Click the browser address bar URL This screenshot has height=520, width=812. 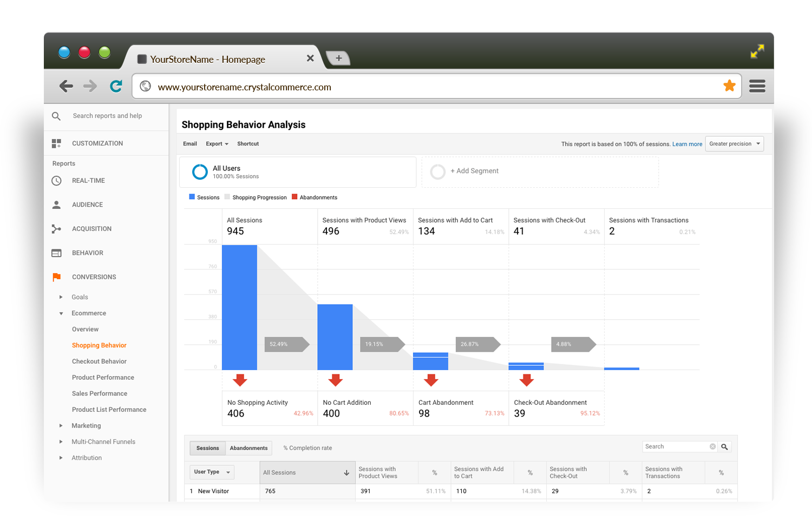245,87
